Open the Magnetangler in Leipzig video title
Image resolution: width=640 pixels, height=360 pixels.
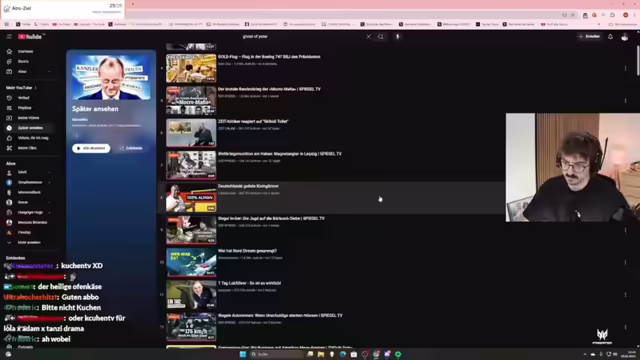(x=280, y=154)
